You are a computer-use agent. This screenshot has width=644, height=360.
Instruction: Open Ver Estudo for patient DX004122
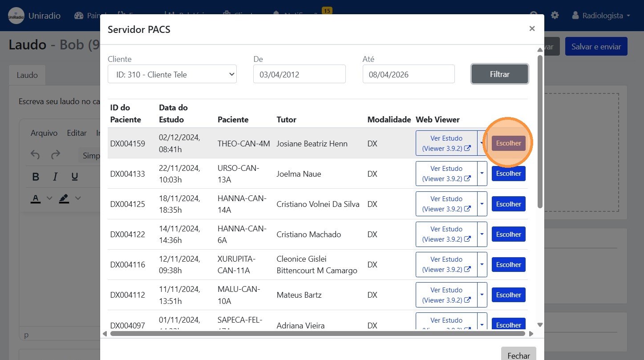446,234
